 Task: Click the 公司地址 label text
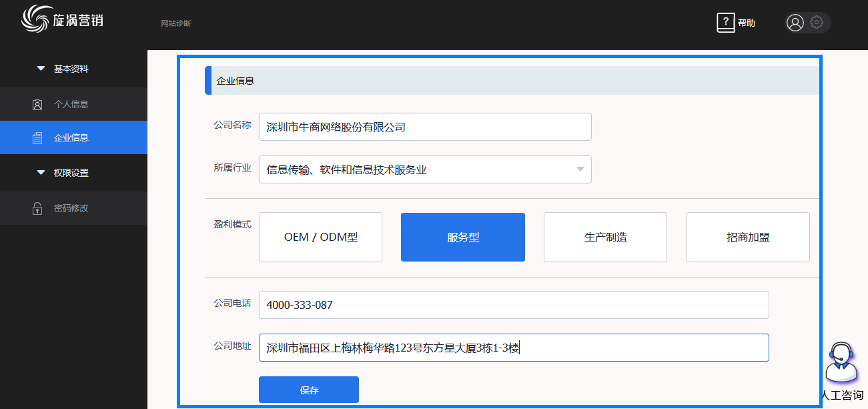[232, 346]
